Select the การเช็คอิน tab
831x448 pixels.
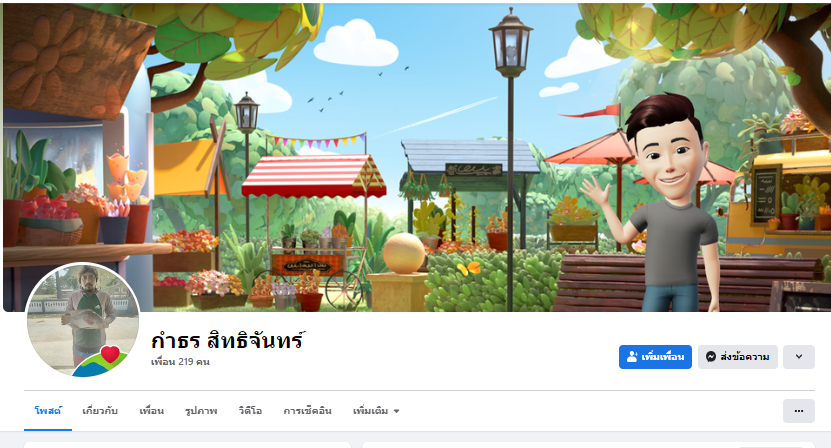click(307, 411)
